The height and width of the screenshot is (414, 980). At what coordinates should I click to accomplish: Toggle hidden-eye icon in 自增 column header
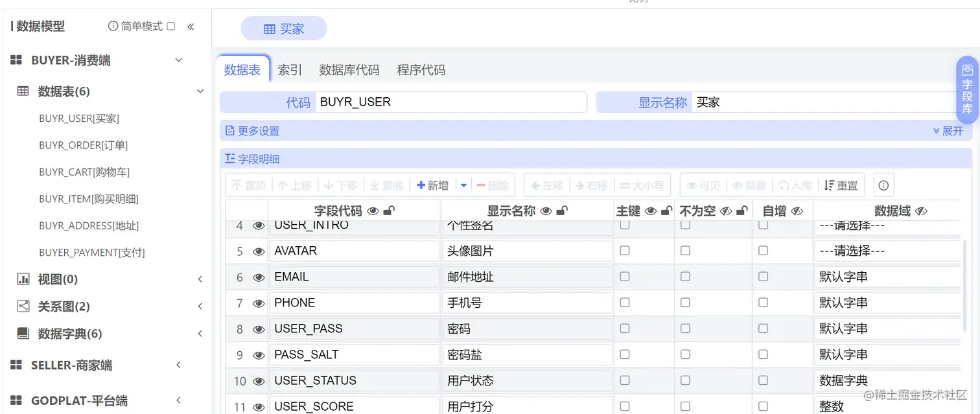tap(797, 211)
